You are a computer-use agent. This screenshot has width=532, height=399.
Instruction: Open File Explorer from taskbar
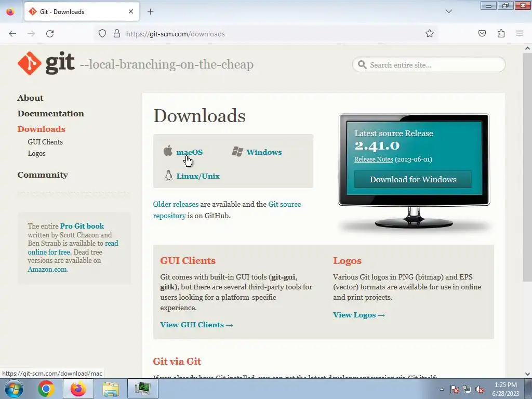click(x=111, y=389)
